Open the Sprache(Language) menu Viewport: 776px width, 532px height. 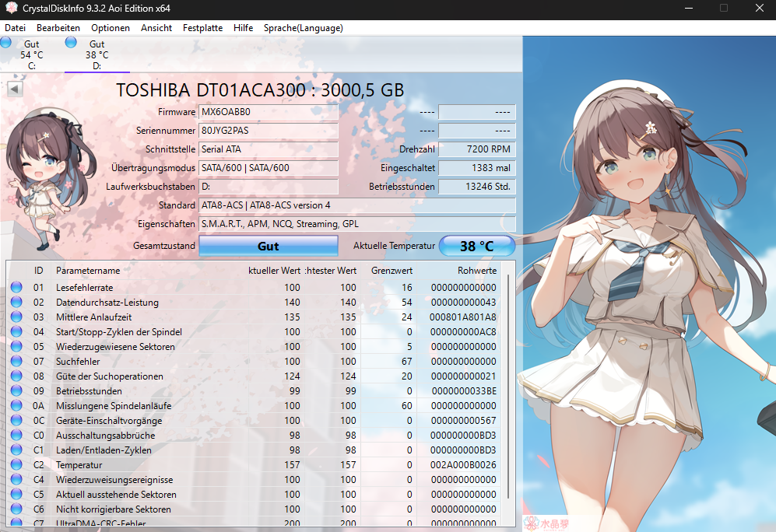[x=303, y=28]
